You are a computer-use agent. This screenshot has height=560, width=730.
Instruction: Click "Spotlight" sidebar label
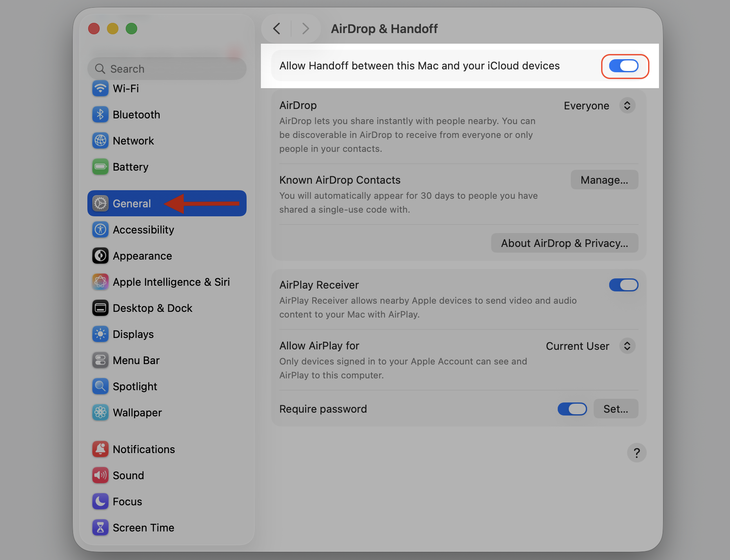pyautogui.click(x=135, y=387)
